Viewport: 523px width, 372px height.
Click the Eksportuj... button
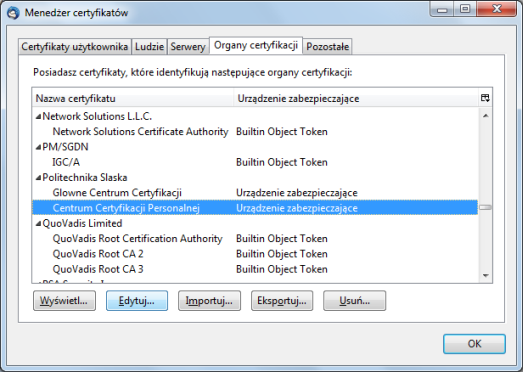[x=282, y=301]
